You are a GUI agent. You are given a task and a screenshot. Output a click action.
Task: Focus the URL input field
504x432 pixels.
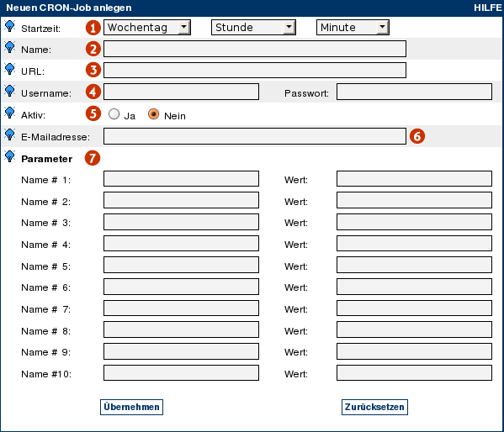point(255,71)
